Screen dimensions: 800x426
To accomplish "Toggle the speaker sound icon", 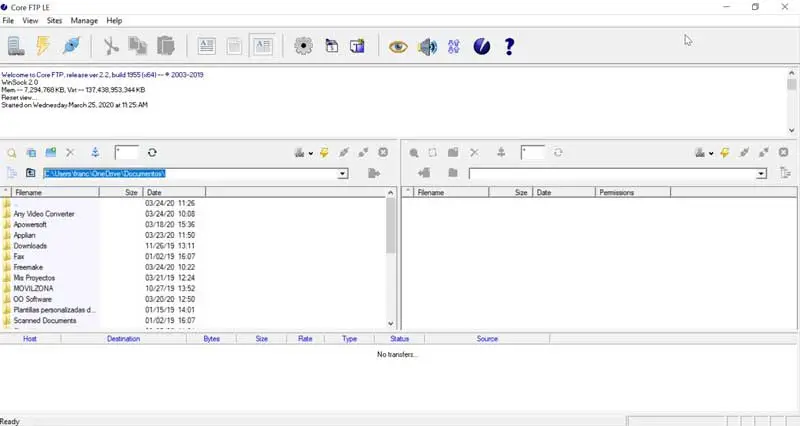I will tap(427, 47).
